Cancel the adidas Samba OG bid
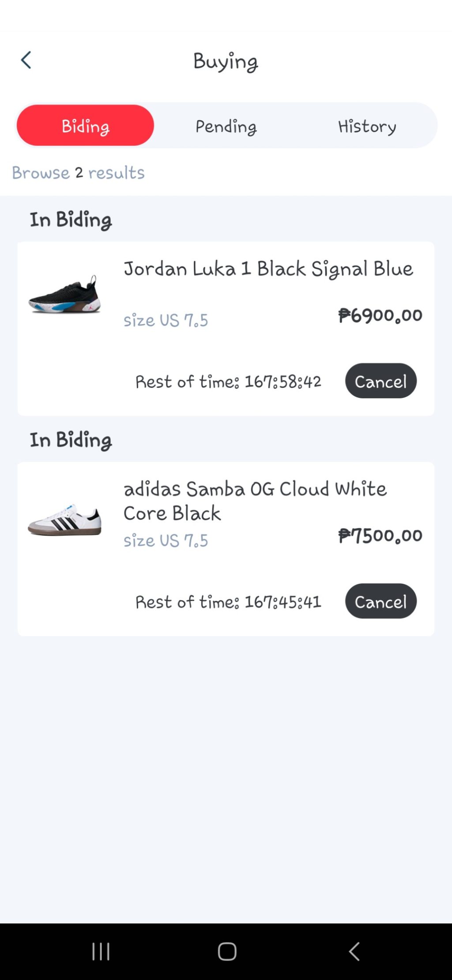Viewport: 452px width, 980px height. tap(380, 602)
